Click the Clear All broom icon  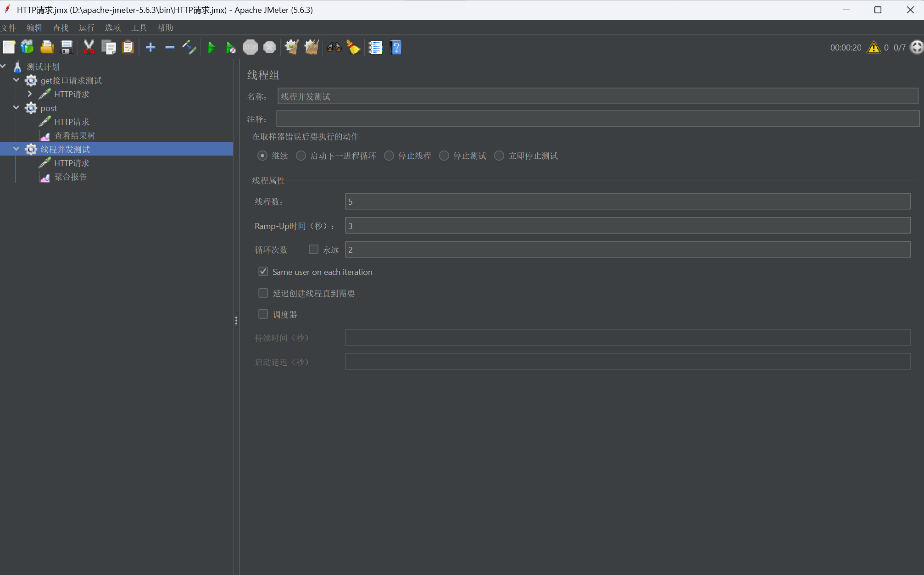(312, 47)
